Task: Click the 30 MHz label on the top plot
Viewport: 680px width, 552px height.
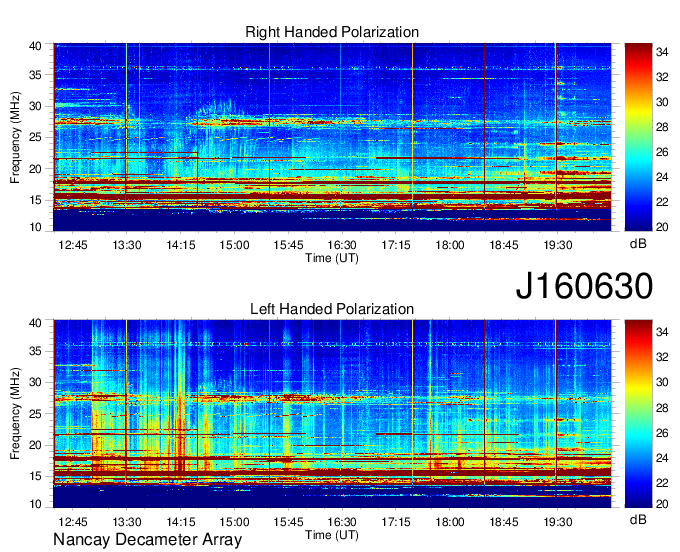Action: pos(36,106)
